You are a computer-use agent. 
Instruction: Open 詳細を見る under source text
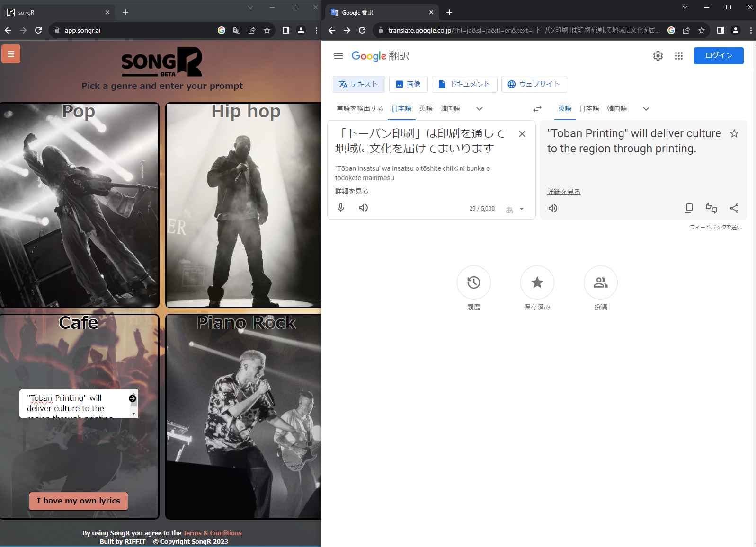351,191
